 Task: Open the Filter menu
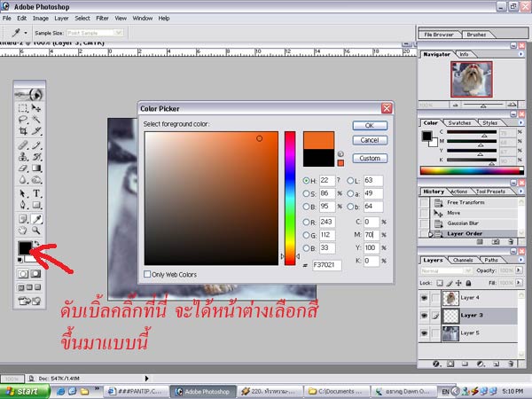(x=102, y=19)
